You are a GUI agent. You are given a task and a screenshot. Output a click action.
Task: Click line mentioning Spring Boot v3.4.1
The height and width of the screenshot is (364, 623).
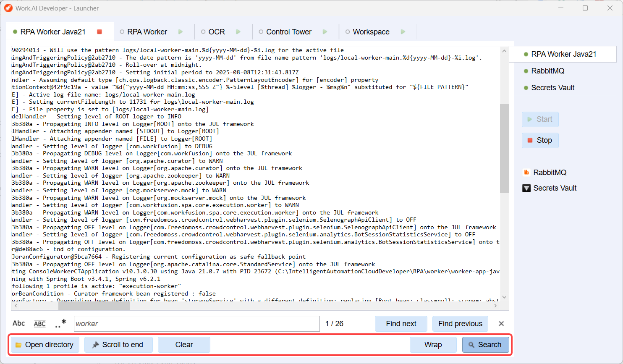coord(86,279)
